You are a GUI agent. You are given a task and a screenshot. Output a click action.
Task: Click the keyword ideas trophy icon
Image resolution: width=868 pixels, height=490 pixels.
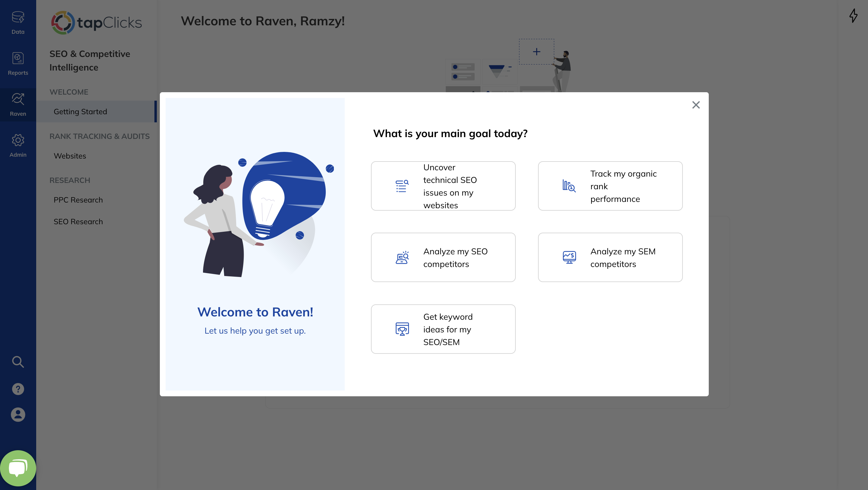(x=402, y=329)
